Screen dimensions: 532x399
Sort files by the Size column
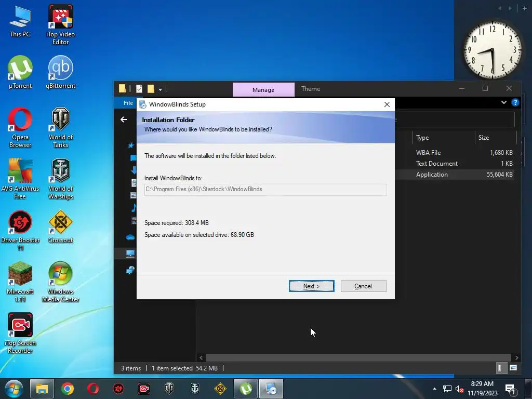point(495,137)
